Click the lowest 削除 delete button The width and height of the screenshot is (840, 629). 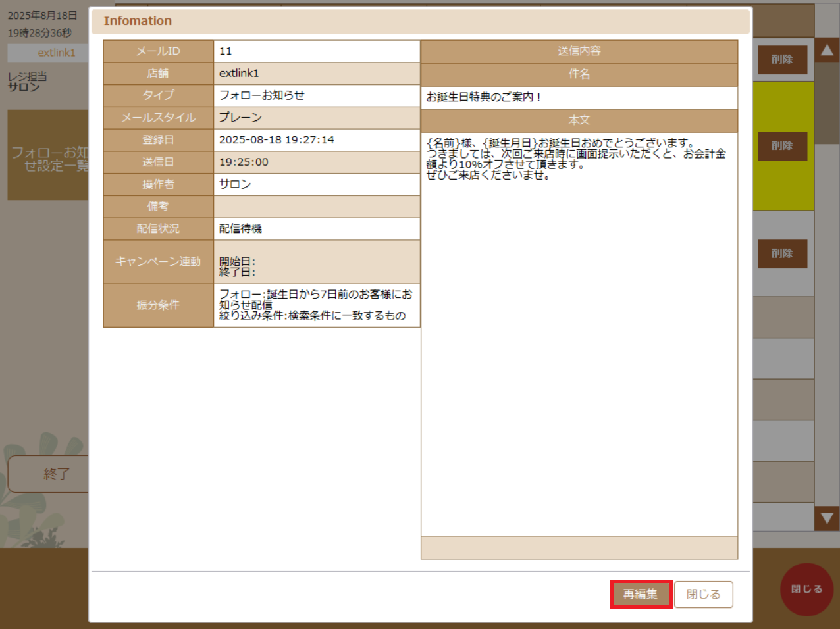pos(782,253)
